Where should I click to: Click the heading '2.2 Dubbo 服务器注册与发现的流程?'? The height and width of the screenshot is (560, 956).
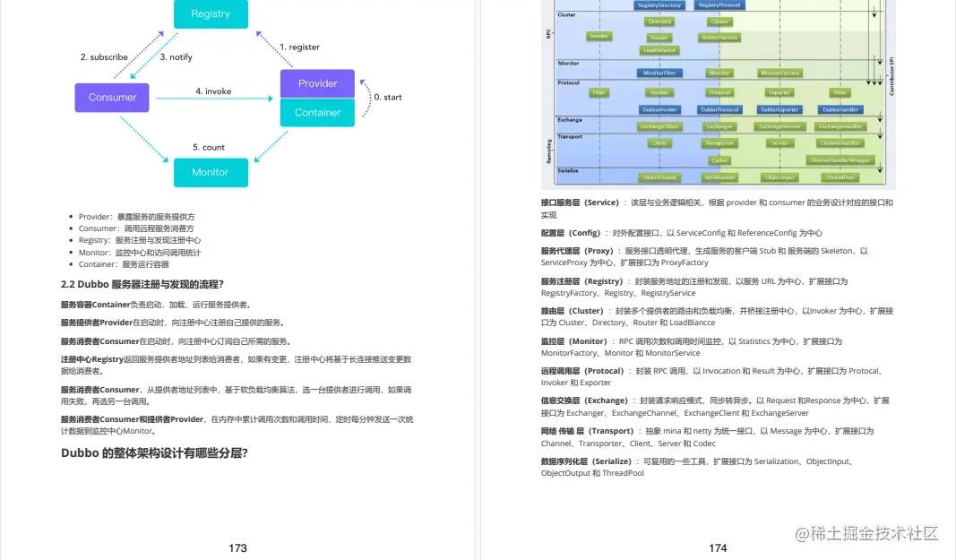(x=142, y=284)
